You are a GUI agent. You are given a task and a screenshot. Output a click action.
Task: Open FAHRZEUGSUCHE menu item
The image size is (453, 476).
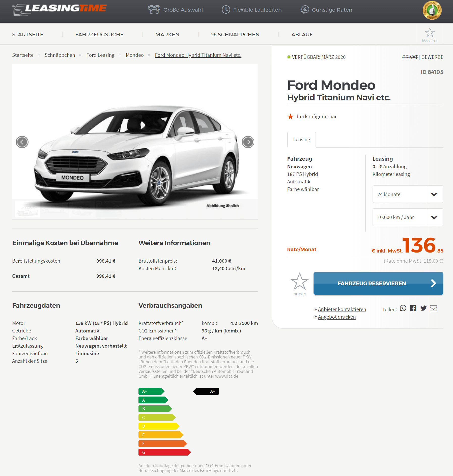99,35
